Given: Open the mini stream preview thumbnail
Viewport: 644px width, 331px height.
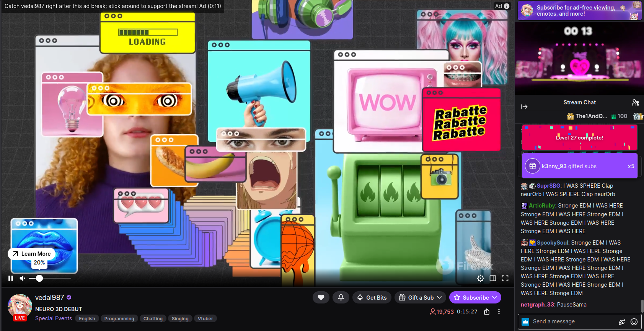Looking at the screenshot, I should 579,58.
